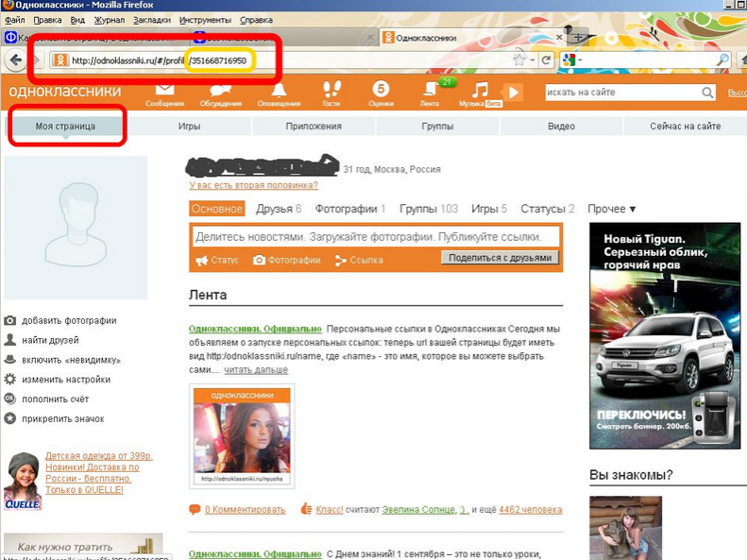Click person icon beside найти друзей
This screenshot has width=747, height=560.
click(10, 340)
